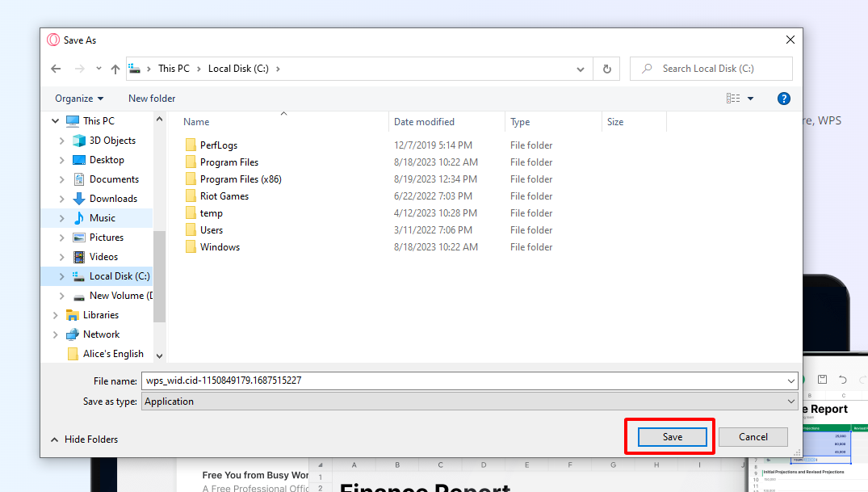Open the Riot Games folder
The height and width of the screenshot is (492, 868).
(224, 196)
